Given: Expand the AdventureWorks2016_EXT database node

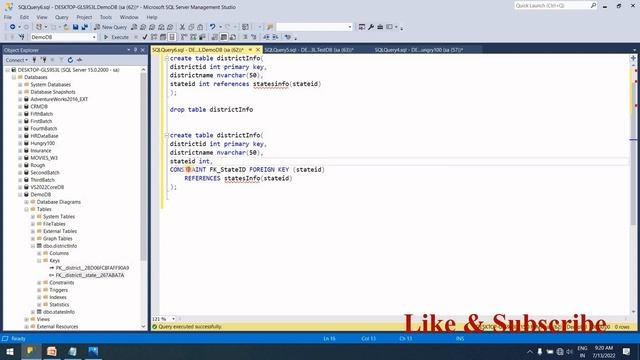Looking at the screenshot, I should [x=20, y=99].
